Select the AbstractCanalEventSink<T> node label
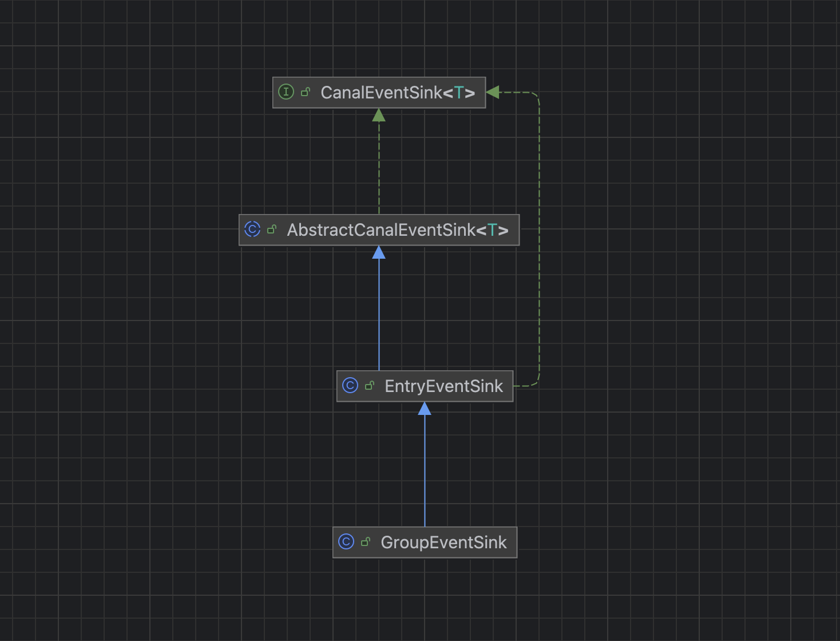Viewport: 840px width, 641px height. click(x=397, y=230)
